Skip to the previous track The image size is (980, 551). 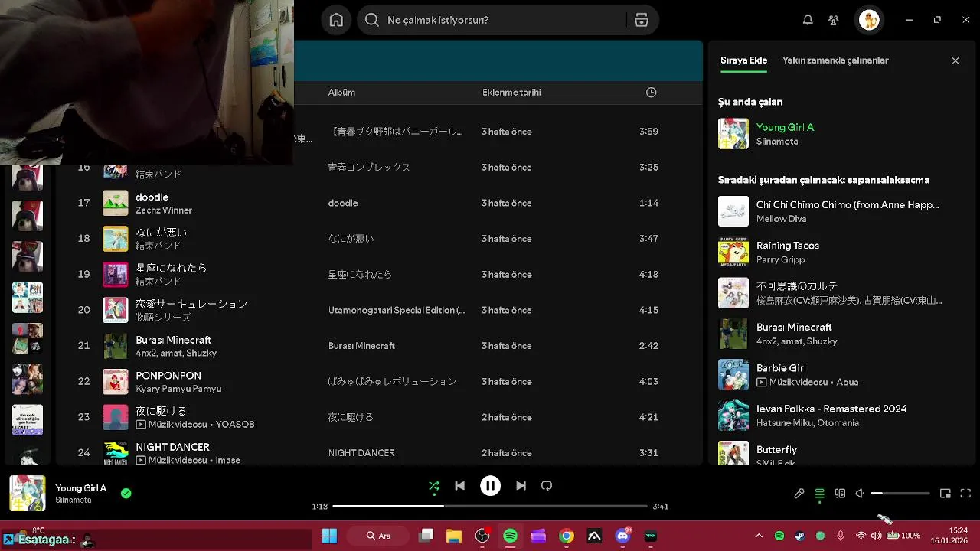click(459, 486)
